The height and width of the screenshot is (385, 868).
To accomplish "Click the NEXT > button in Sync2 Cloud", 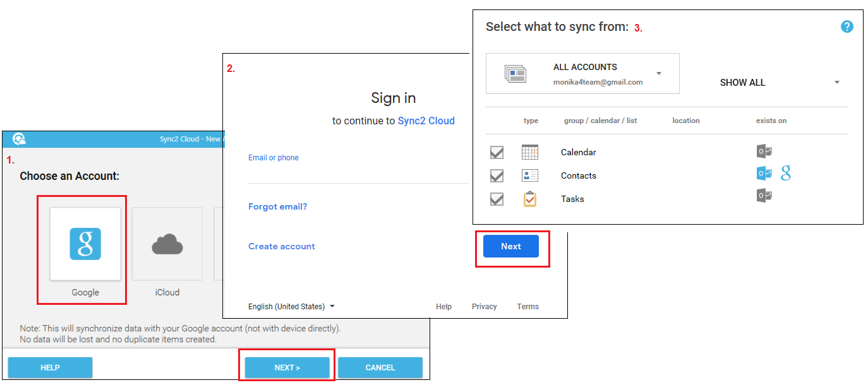I will coord(287,367).
